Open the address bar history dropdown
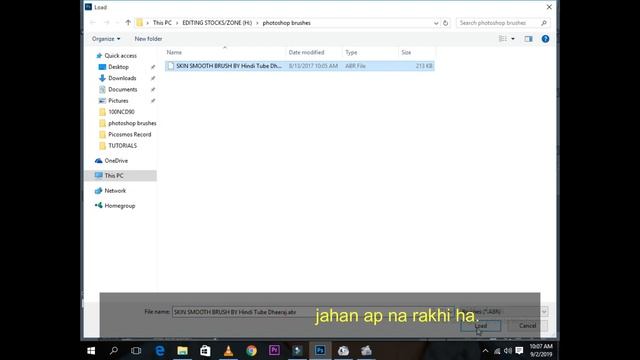 coord(436,23)
